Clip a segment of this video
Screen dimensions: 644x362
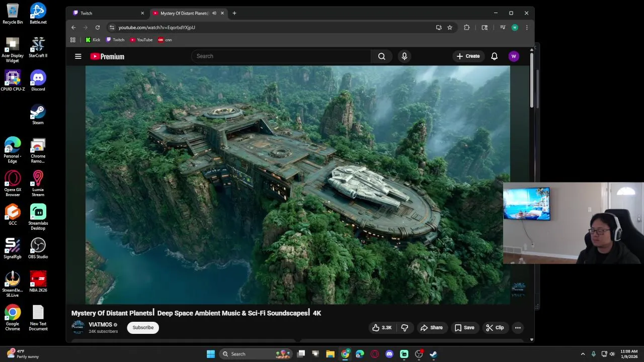point(495,328)
